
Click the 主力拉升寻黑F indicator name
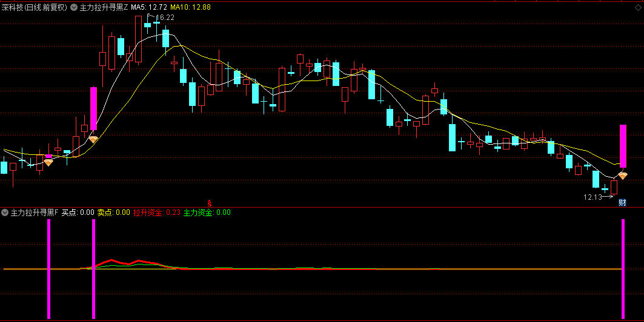coord(35,212)
